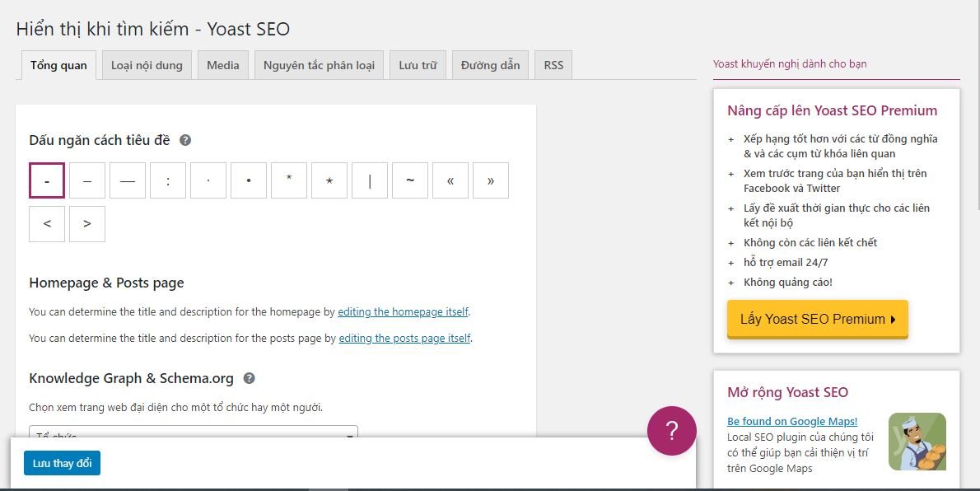Click the Lưu thay đổi button
The image size is (980, 491).
[62, 464]
